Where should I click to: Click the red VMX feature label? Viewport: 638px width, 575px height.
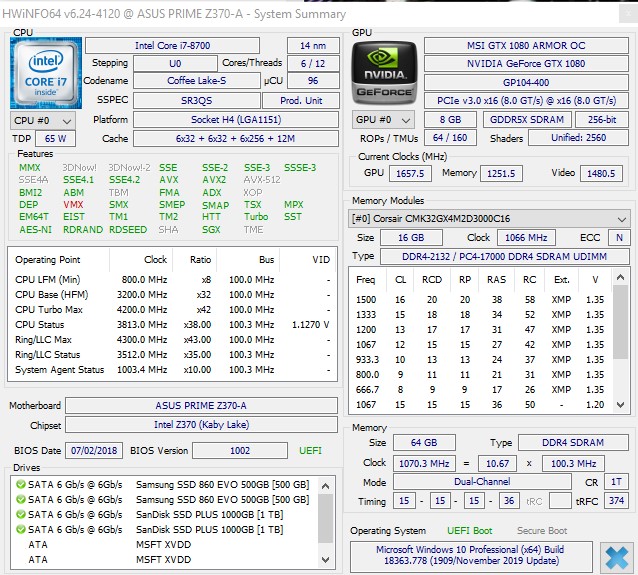tap(73, 205)
